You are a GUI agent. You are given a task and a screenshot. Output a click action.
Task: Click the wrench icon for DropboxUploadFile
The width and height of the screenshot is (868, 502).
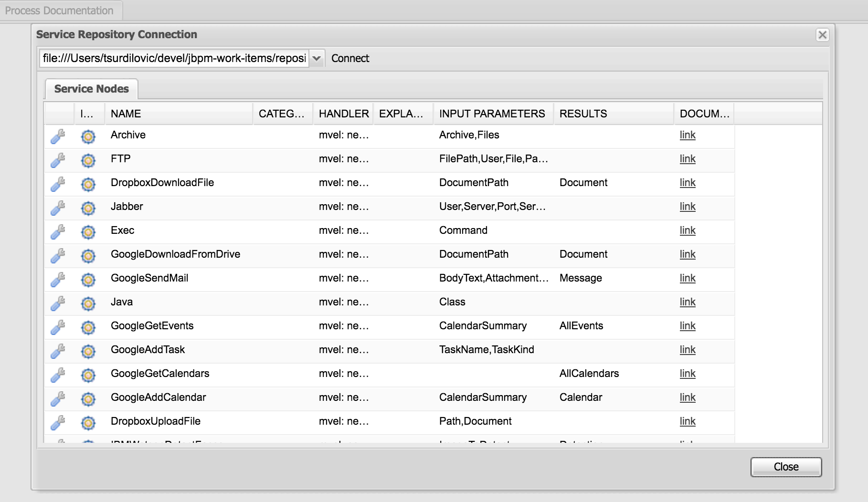[x=58, y=423]
